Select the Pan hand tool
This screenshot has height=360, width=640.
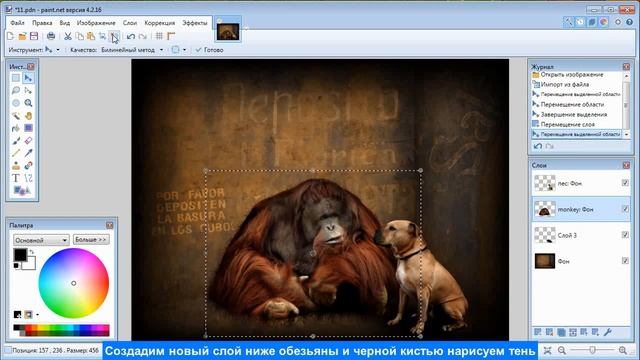pos(28,116)
